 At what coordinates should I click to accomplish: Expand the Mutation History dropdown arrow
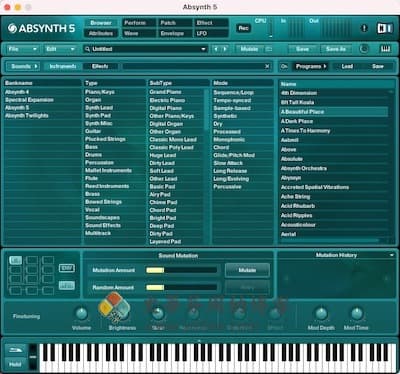click(x=392, y=255)
